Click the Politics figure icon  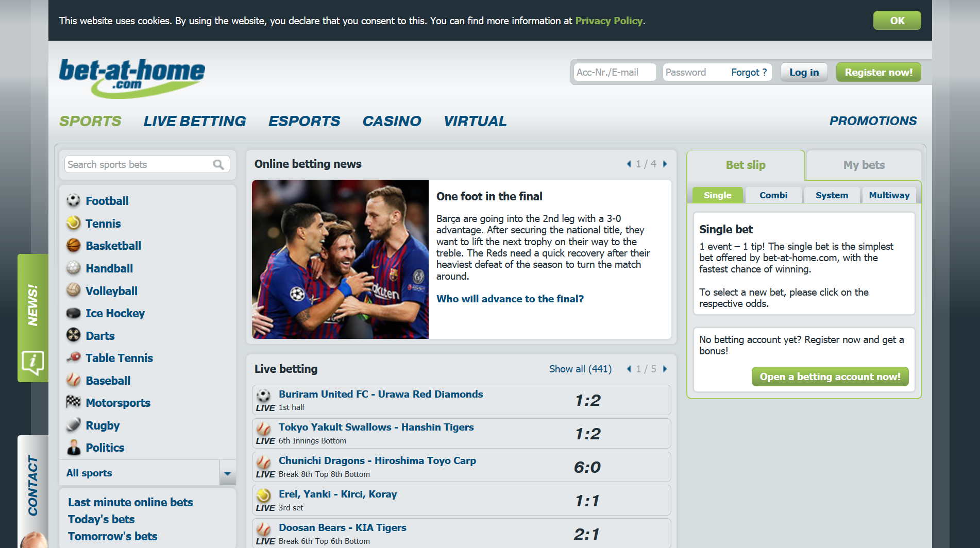(x=74, y=448)
